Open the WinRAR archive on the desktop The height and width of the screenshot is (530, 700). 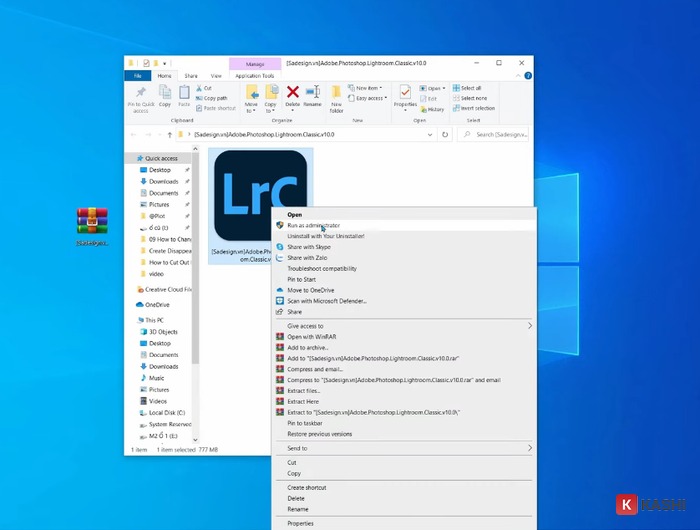[92, 220]
